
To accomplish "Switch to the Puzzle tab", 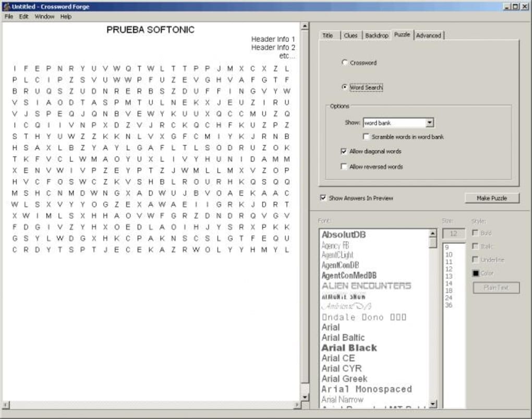I will click(x=402, y=34).
